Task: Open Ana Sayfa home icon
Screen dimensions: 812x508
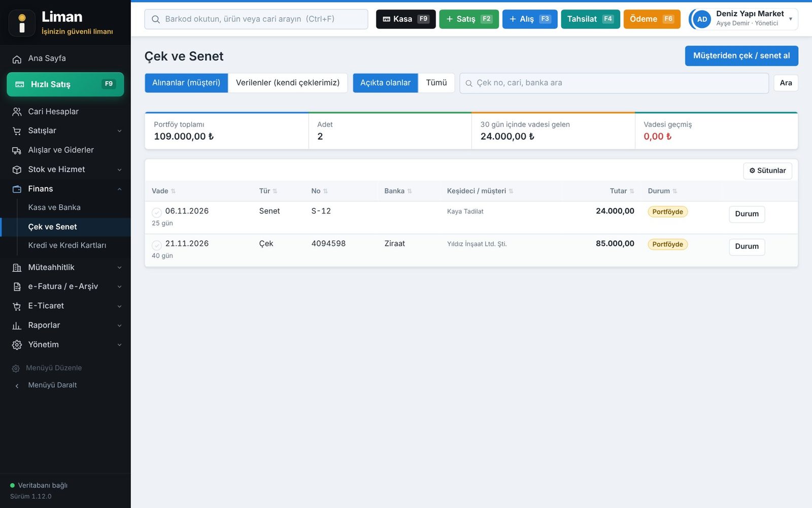Action: coord(17,59)
